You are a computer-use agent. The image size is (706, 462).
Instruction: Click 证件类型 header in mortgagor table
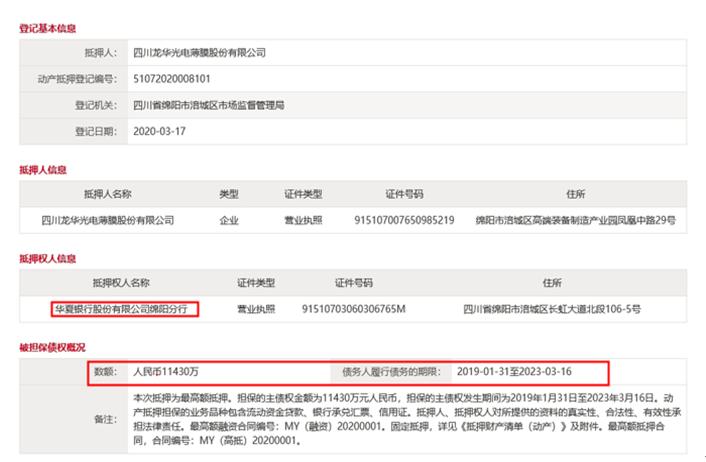click(303, 194)
